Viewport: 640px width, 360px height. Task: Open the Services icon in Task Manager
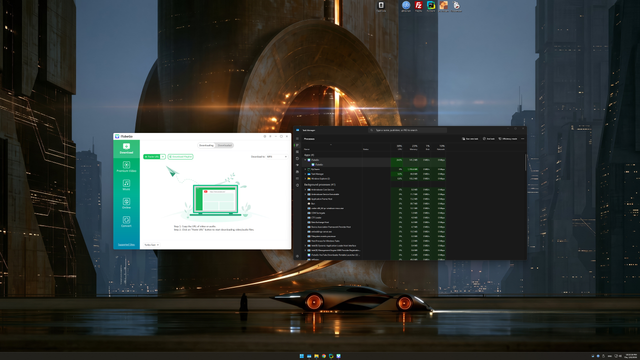coord(297,185)
